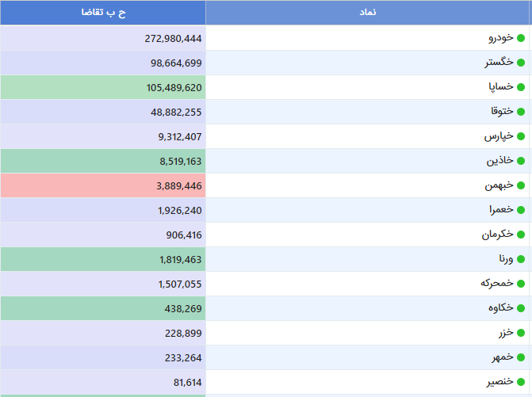
Task: Click the green status dot beside خعمرا
Action: coord(521,210)
